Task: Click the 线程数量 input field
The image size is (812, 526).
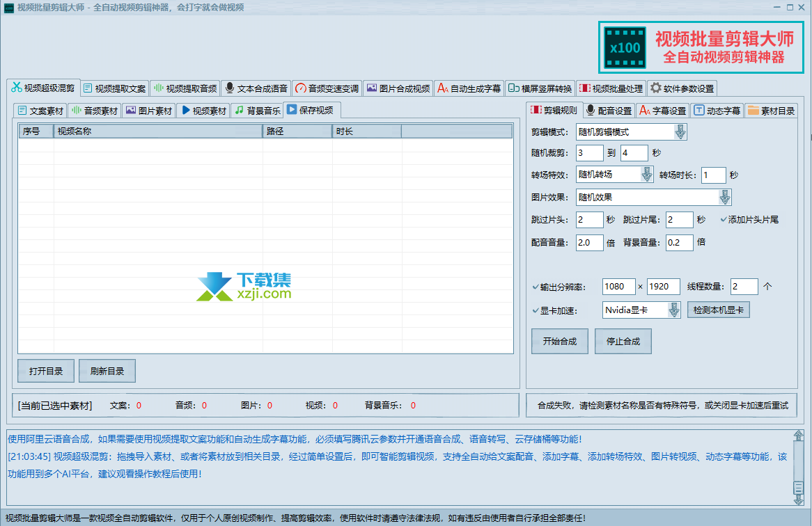Action: click(744, 287)
